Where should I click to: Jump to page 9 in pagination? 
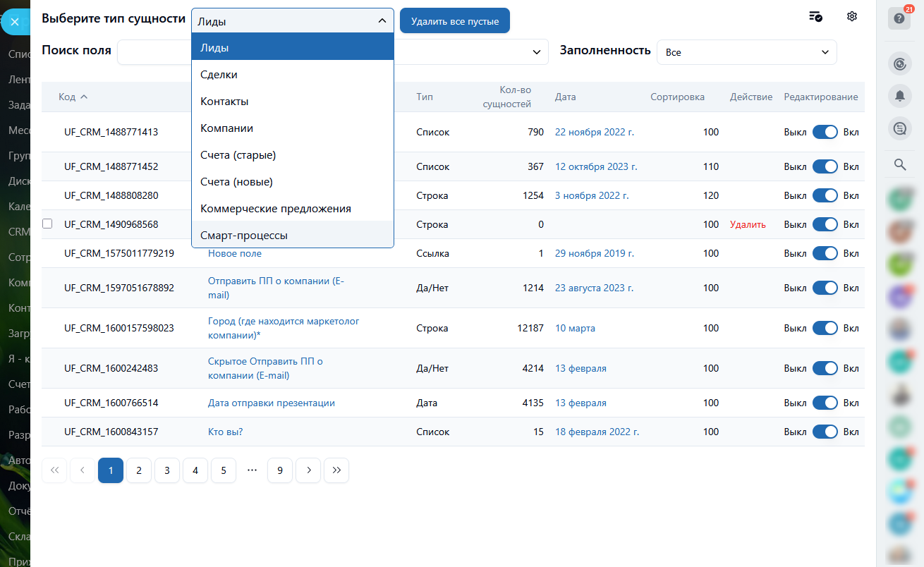(280, 470)
